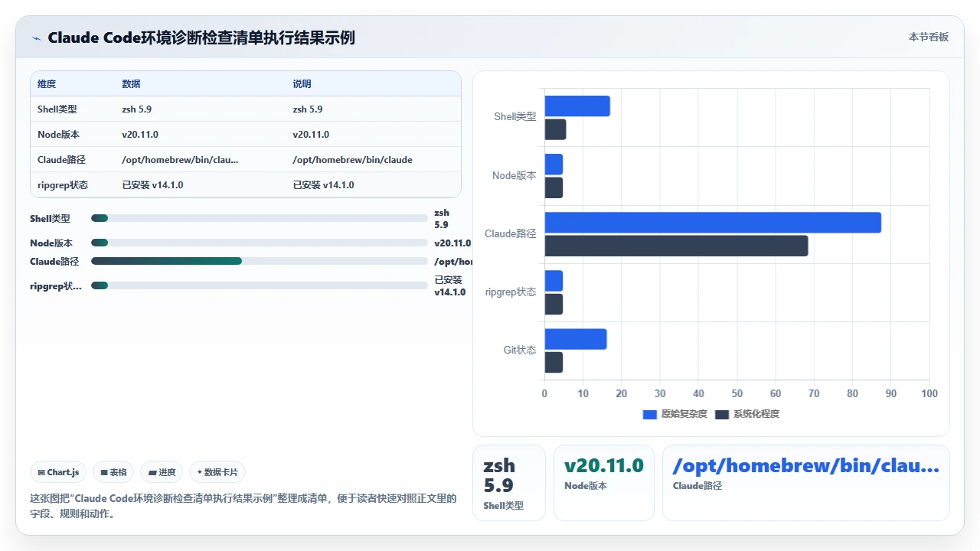This screenshot has width=980, height=551.
Task: Click the dark Git状态 chart bar
Action: (554, 363)
